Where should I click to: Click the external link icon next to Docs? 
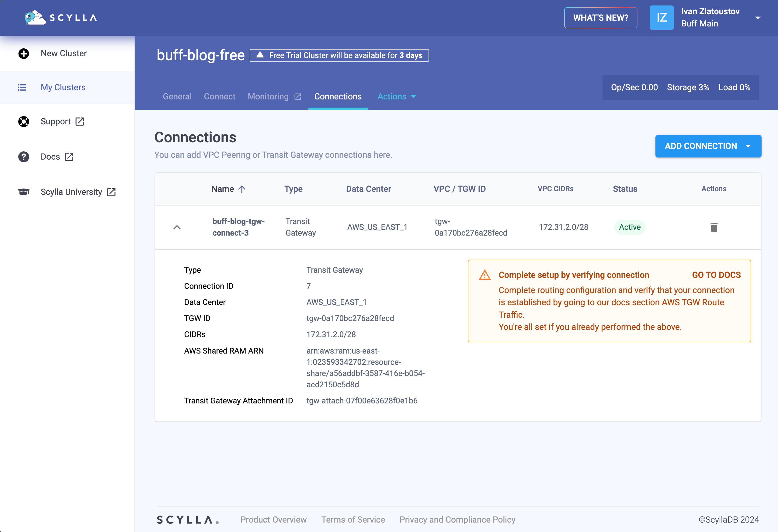pyautogui.click(x=69, y=157)
